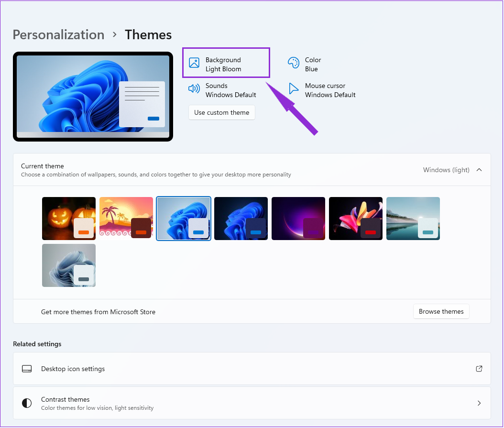Screen dimensions: 504x428
Task: Open the Background Light Bloom setting
Action: click(226, 63)
